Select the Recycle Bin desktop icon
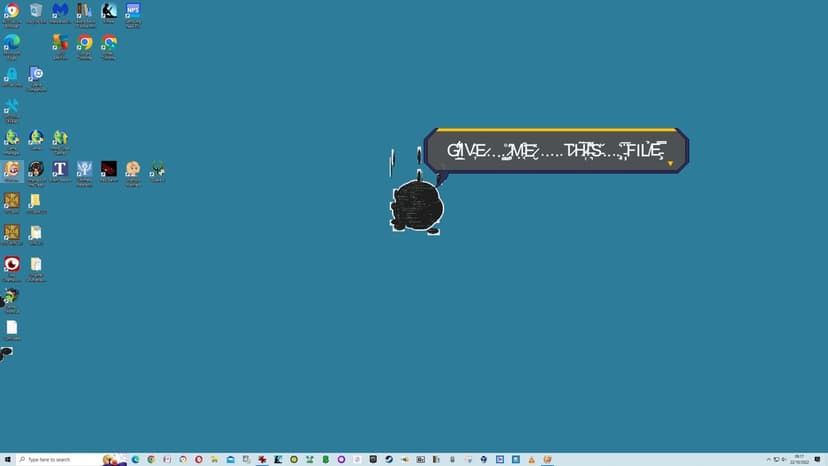The image size is (828, 466). coord(36,13)
